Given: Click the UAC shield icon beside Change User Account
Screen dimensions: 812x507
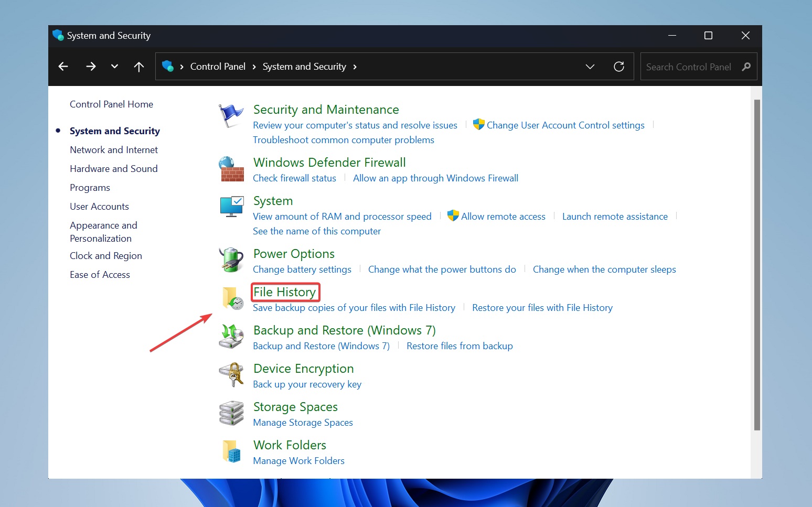Looking at the screenshot, I should pos(478,124).
